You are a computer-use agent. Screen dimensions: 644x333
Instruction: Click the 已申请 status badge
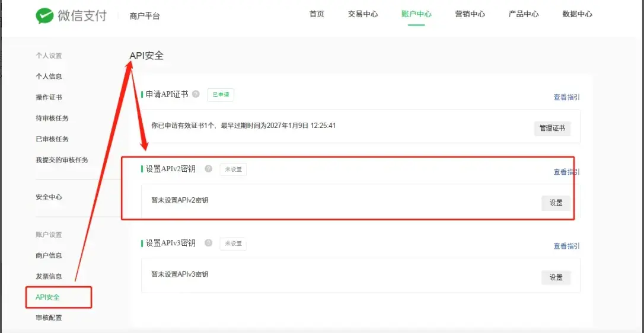pos(221,95)
